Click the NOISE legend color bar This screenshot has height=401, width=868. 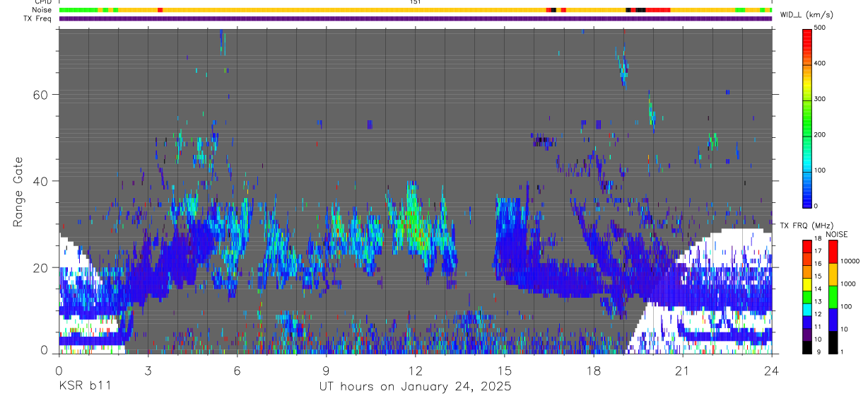tap(833, 296)
